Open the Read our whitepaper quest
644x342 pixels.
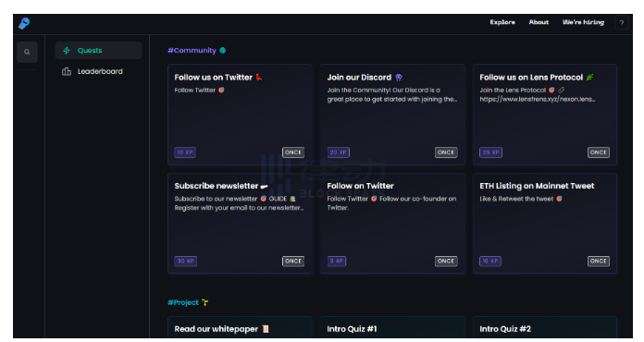click(240, 327)
